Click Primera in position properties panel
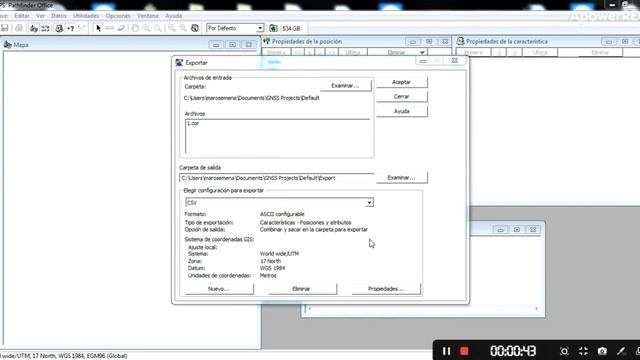Image resolution: width=640 pixels, height=360 pixels. coord(276,53)
